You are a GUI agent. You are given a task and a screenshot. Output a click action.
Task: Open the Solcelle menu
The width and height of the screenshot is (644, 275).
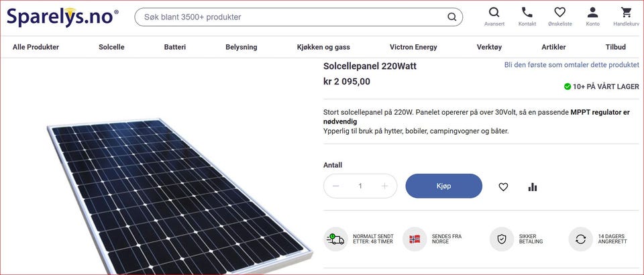[x=111, y=47]
